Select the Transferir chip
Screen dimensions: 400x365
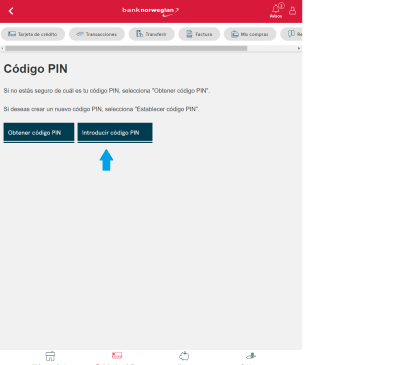(152, 34)
